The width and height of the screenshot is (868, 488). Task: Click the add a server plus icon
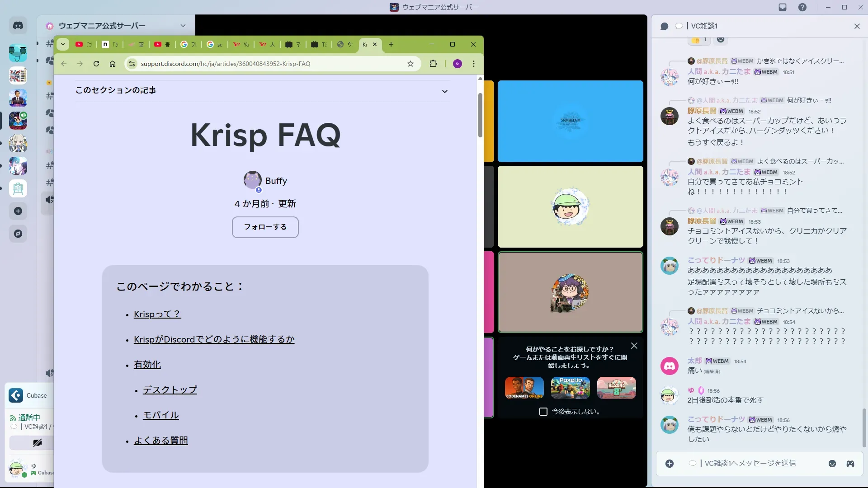[18, 211]
